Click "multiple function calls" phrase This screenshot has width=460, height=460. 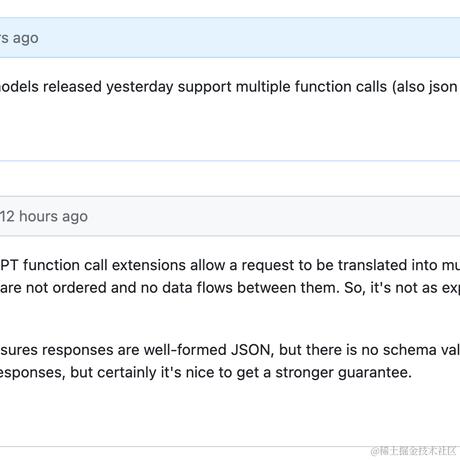311,87
